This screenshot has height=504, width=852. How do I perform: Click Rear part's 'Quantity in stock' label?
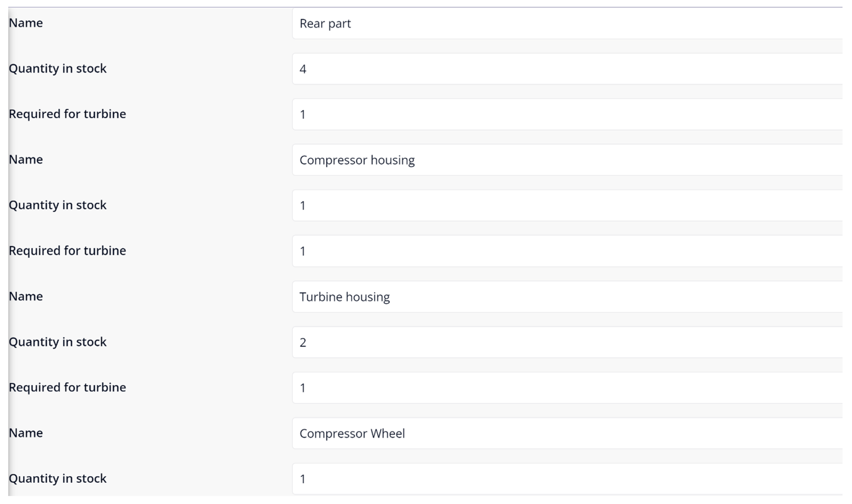tap(58, 68)
